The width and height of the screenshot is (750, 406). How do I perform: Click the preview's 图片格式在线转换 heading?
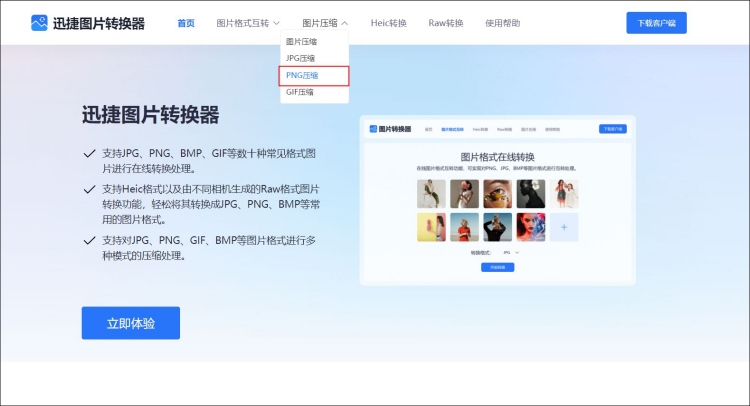pyautogui.click(x=497, y=157)
